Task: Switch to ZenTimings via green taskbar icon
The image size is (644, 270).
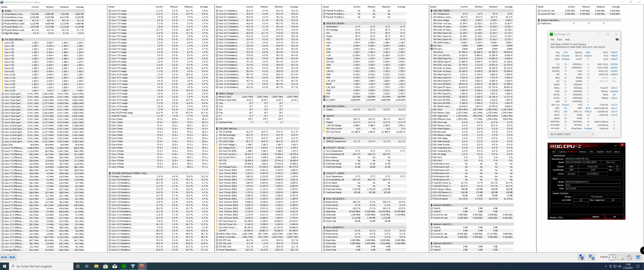Action: pos(124,266)
